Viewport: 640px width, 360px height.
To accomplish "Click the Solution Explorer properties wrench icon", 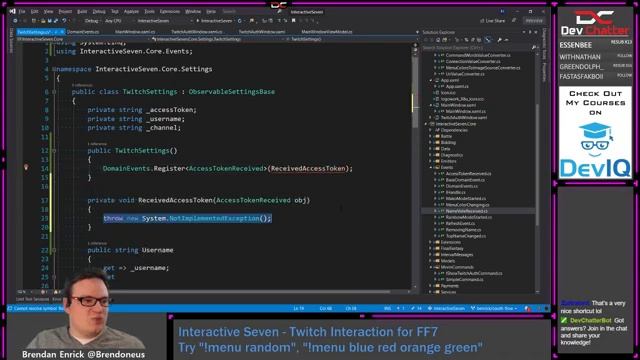I will coord(499,40).
